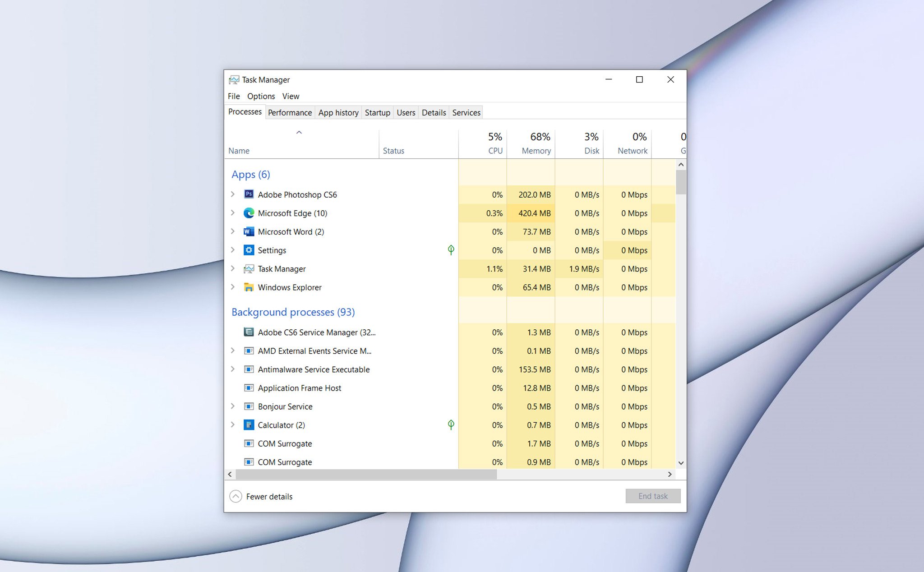Click the Windows Explorer folder icon
924x572 pixels.
pyautogui.click(x=249, y=287)
